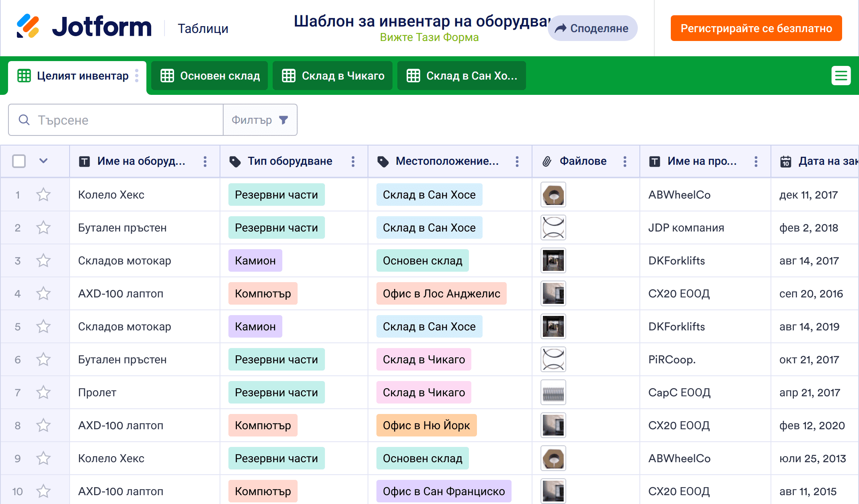Expand the chevron next to the select-all checkbox
Screen dimensions: 859x504
43,161
